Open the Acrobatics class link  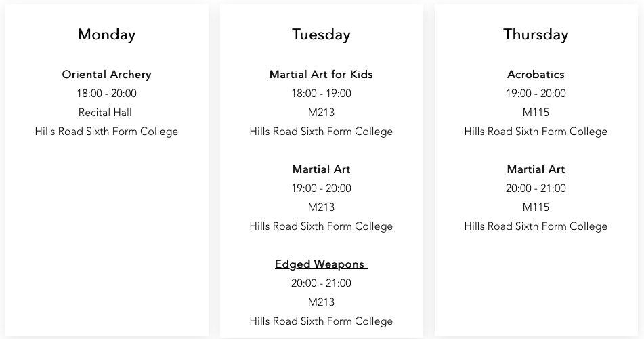coord(536,75)
